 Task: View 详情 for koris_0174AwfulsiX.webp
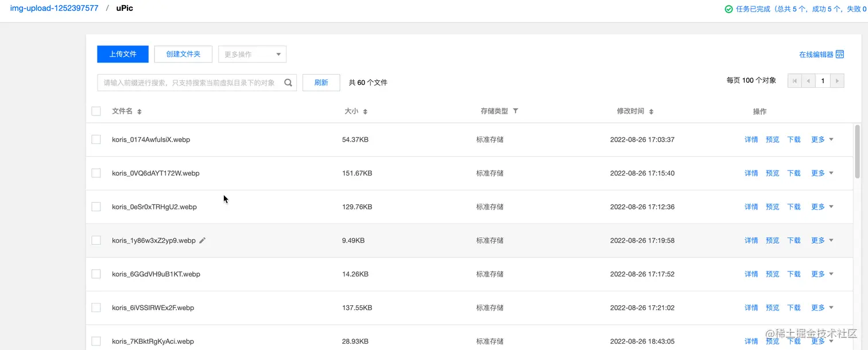[x=751, y=139]
